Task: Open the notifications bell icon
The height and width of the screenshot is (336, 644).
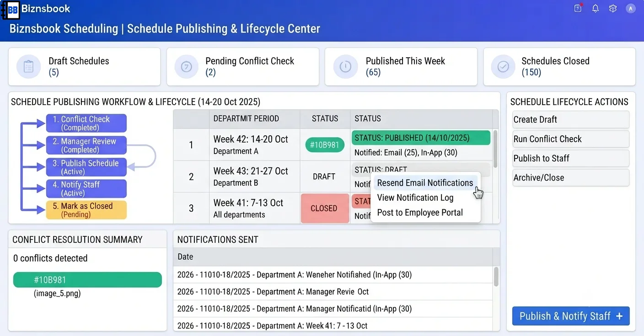Action: tap(596, 8)
